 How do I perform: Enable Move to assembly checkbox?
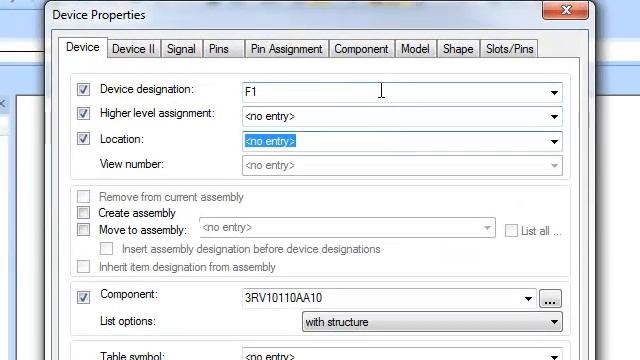83,229
